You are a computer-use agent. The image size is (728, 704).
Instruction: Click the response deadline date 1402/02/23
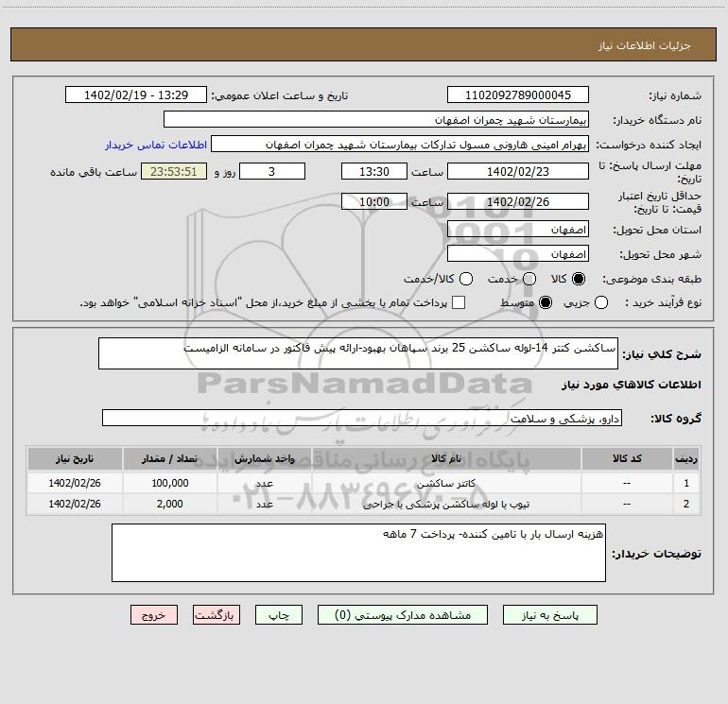coord(518,171)
